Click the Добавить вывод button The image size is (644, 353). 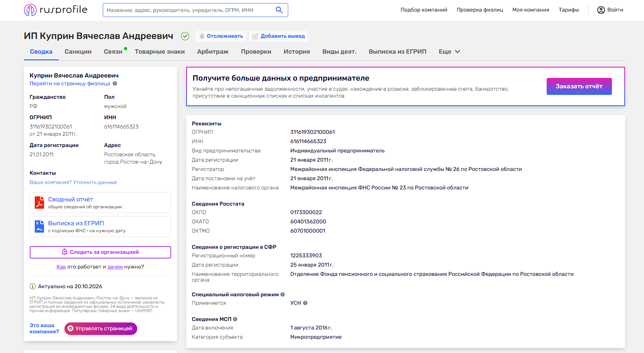coord(279,36)
